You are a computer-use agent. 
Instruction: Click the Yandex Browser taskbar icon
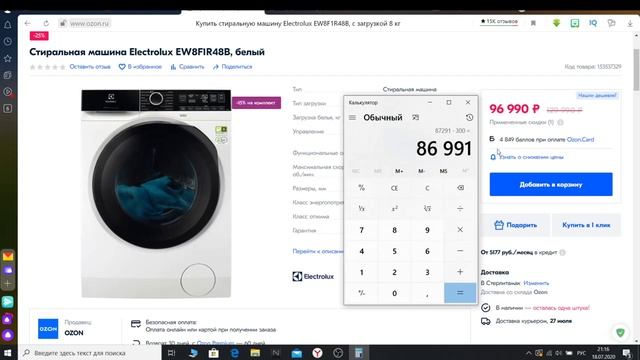coord(317,353)
